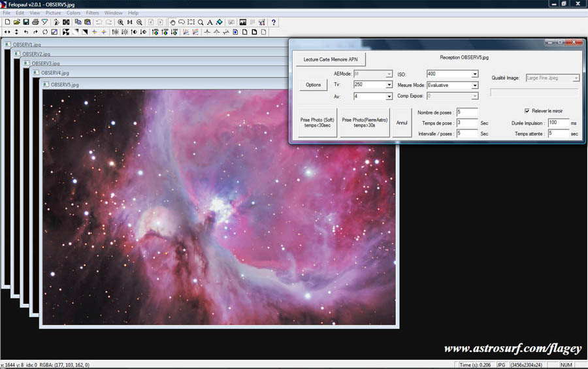Click the Nombre de poses input field
The image size is (588, 369).
pyautogui.click(x=466, y=113)
